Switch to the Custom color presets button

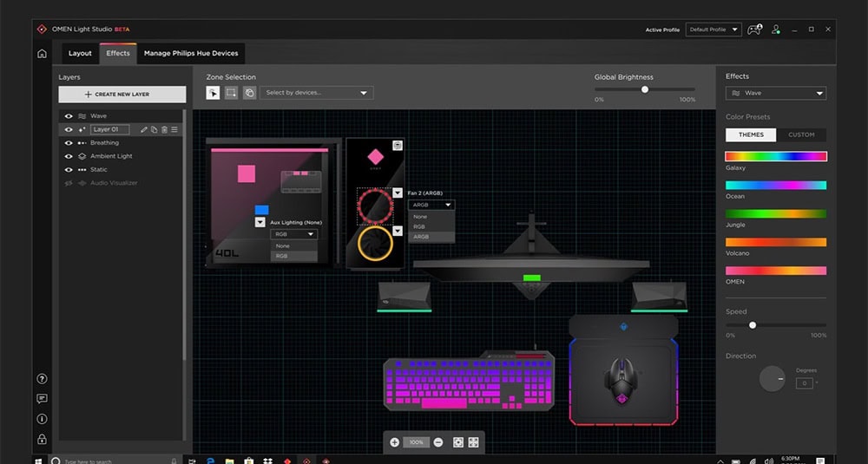point(801,134)
